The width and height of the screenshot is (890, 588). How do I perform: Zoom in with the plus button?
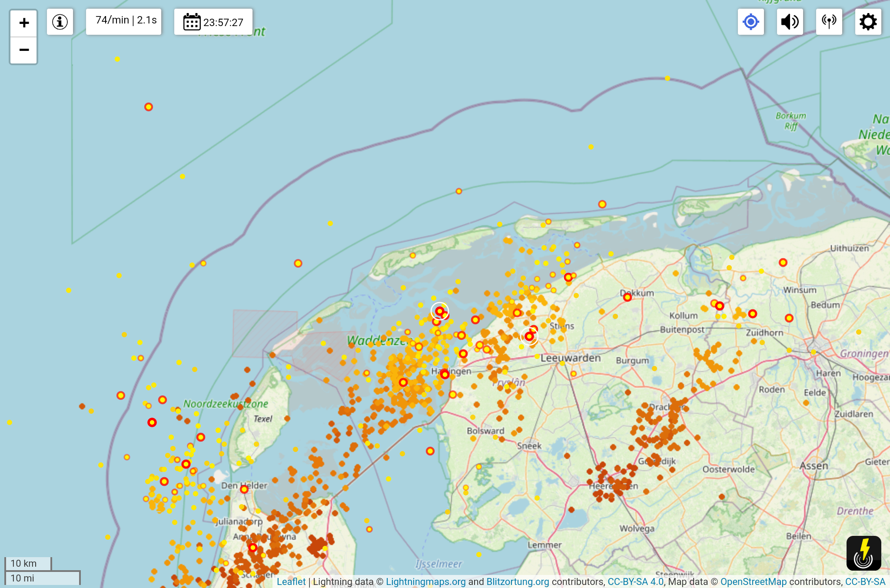(x=24, y=23)
